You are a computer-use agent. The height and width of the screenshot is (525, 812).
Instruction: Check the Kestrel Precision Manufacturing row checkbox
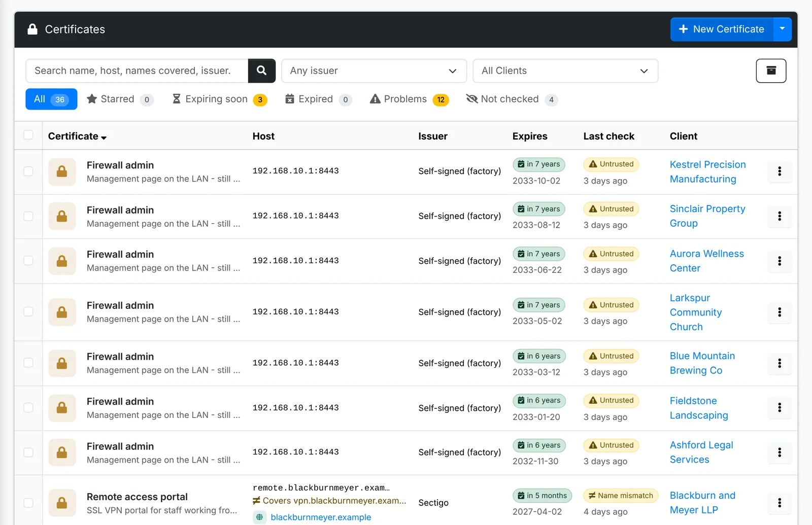(x=28, y=171)
